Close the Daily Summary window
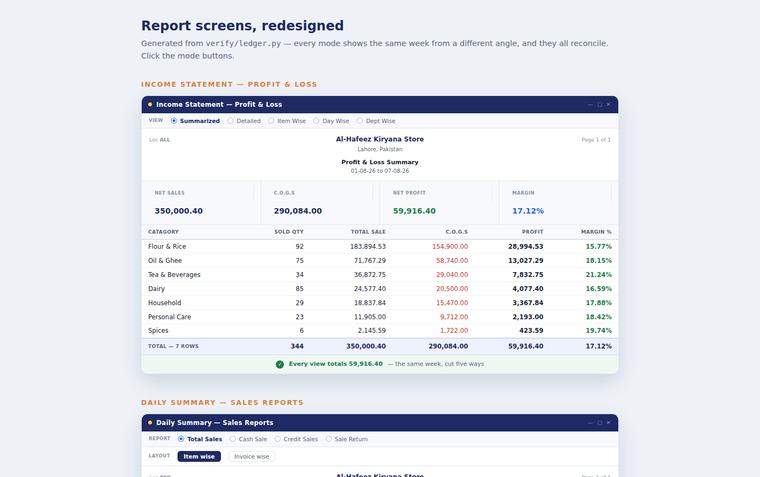The height and width of the screenshot is (477, 760). pos(608,422)
